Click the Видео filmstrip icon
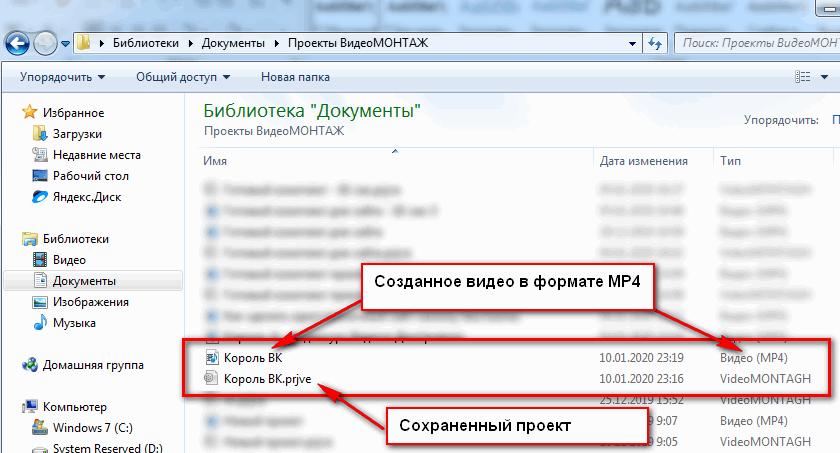Image resolution: width=840 pixels, height=453 pixels. [40, 260]
